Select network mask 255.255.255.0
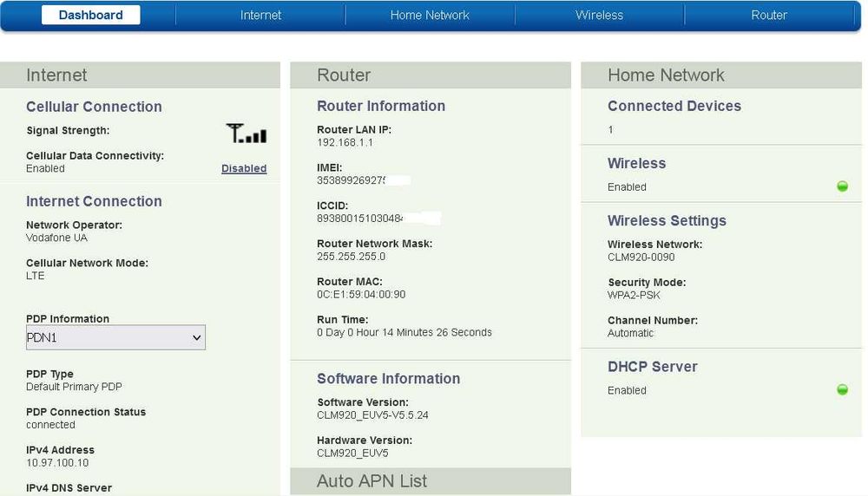Image resolution: width=868 pixels, height=496 pixels. [351, 257]
